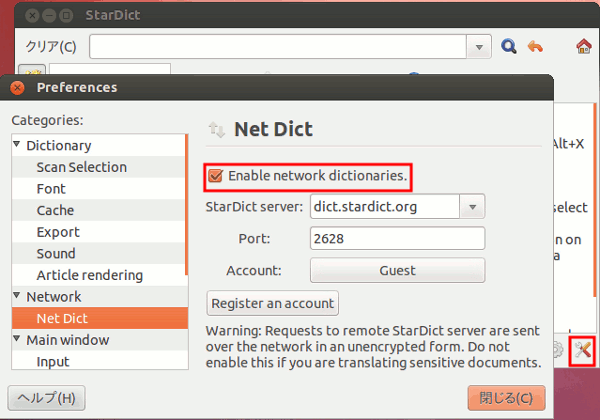Collapse the Main window category
Screen dimensions: 600x420
tap(17, 340)
